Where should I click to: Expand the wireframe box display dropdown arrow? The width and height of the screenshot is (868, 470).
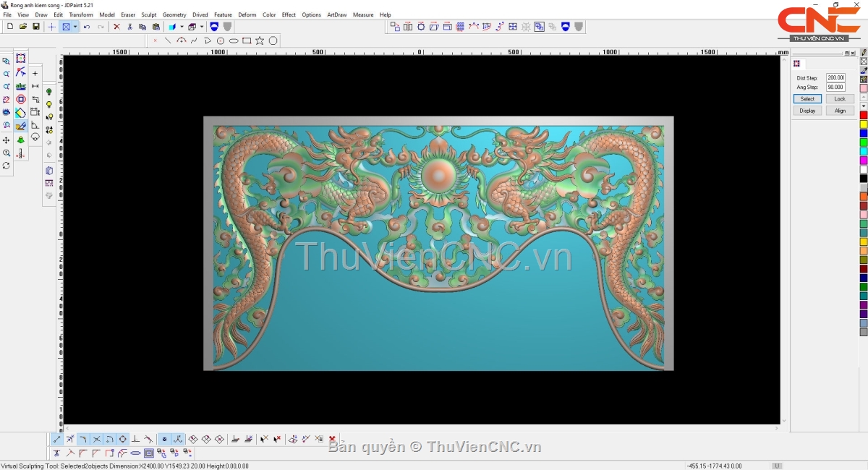202,27
